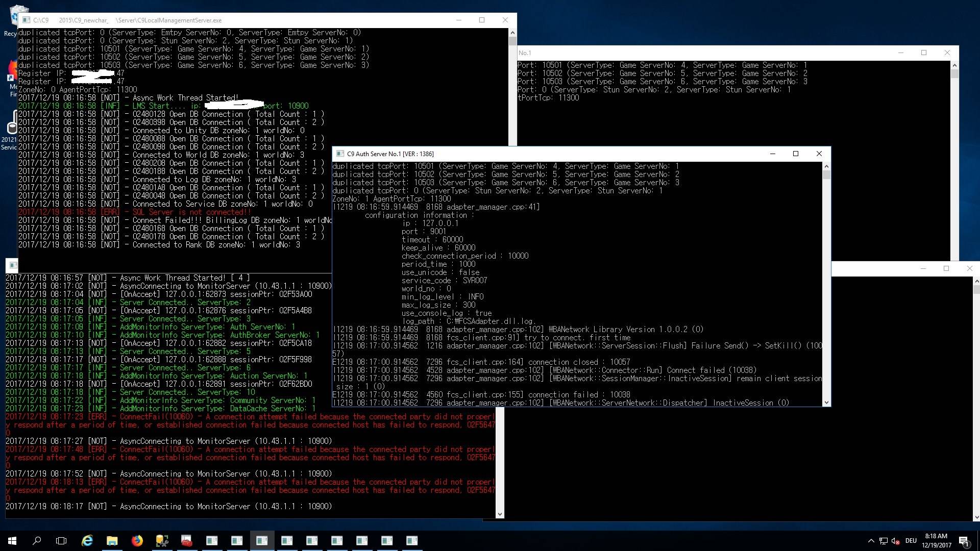Open the Action Center notification icon
Viewport: 980px width, 551px height.
(x=964, y=541)
